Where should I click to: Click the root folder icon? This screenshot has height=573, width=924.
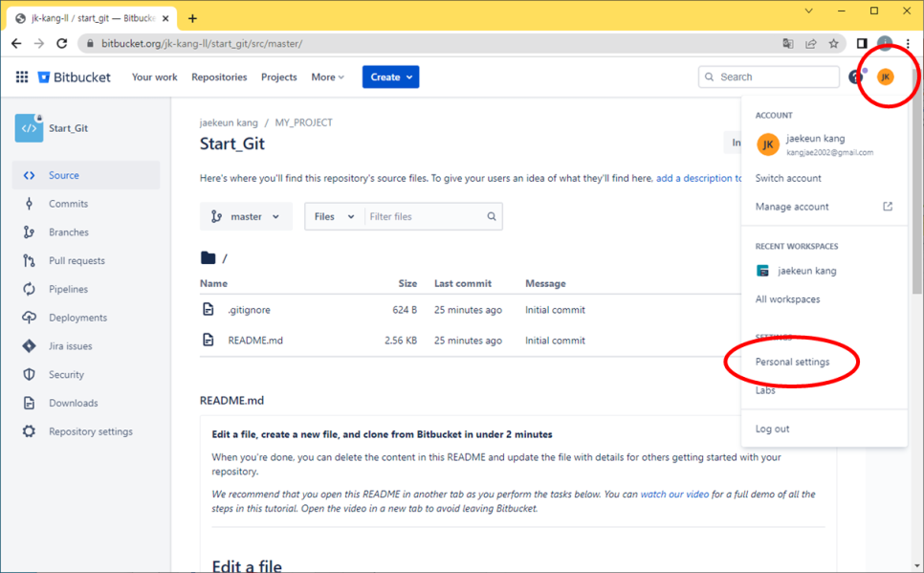[208, 257]
